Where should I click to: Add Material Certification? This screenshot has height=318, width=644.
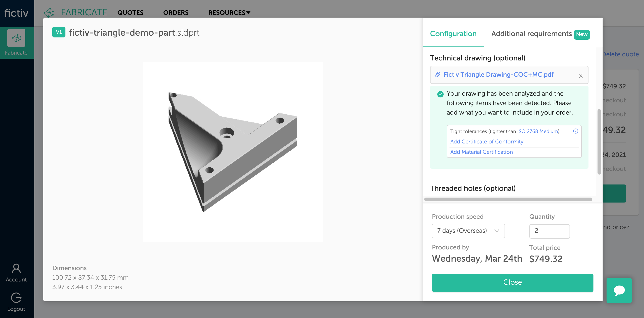[481, 152]
